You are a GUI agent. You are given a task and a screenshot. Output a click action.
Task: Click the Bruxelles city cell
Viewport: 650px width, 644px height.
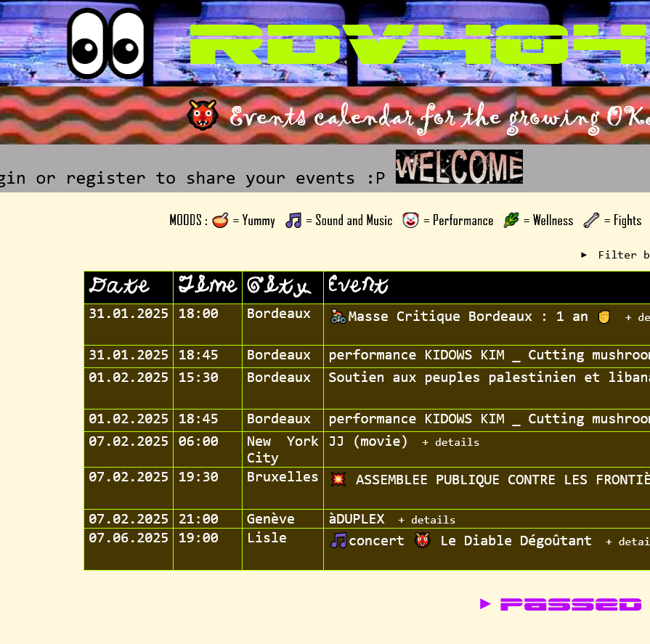click(283, 488)
